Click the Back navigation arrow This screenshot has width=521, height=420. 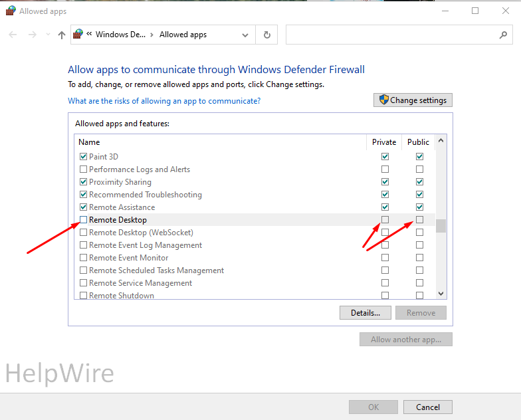pyautogui.click(x=13, y=35)
